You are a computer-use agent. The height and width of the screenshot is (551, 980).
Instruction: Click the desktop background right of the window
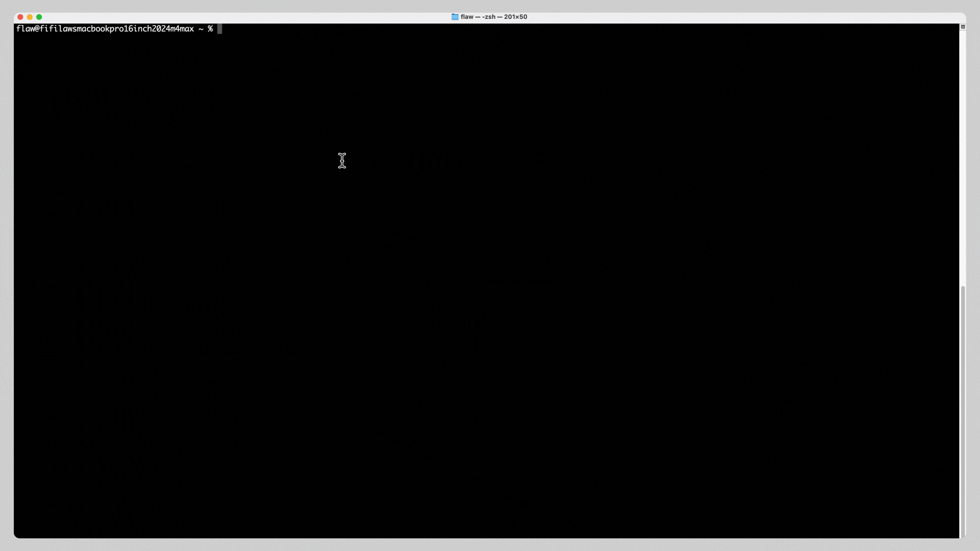[974, 275]
